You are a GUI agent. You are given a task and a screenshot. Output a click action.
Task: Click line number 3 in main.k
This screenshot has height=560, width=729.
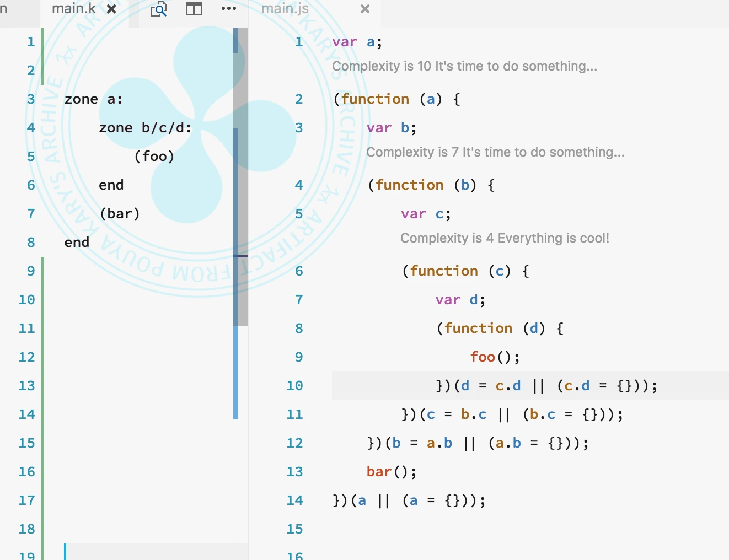point(31,99)
